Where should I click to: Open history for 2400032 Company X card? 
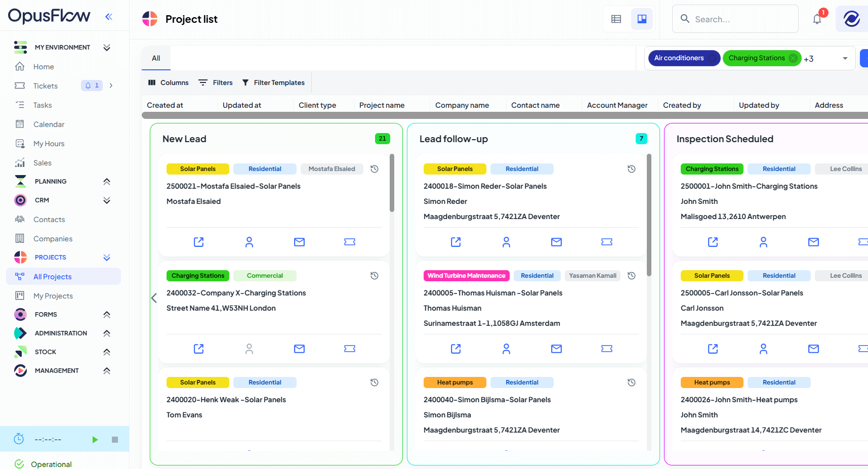pos(375,276)
